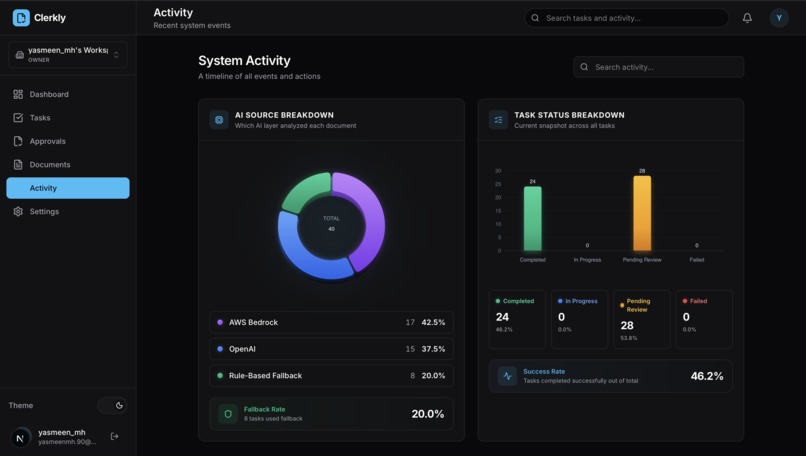Open the Approvals section
This screenshot has width=806, height=456.
click(68, 141)
